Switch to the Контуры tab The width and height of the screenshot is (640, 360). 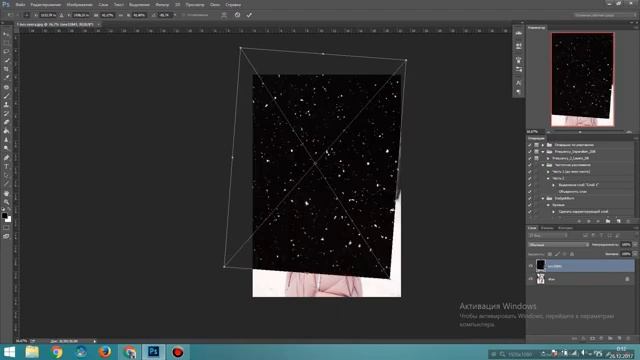point(565,228)
